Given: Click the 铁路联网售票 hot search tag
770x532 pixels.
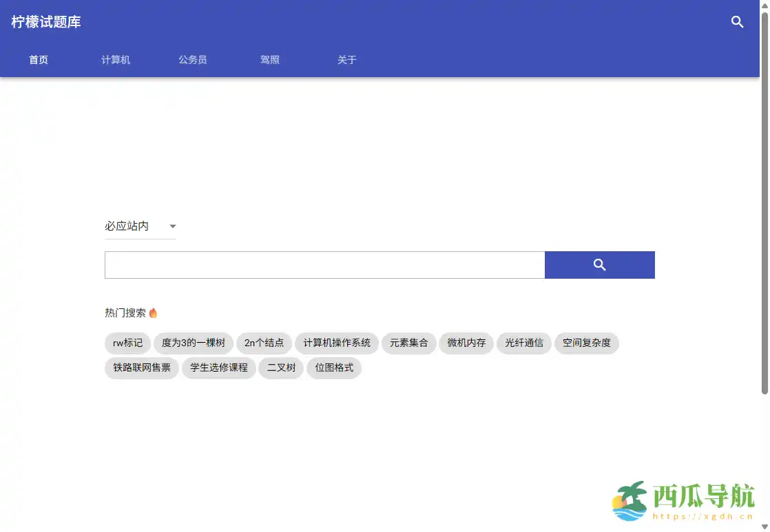Looking at the screenshot, I should click(x=141, y=368).
